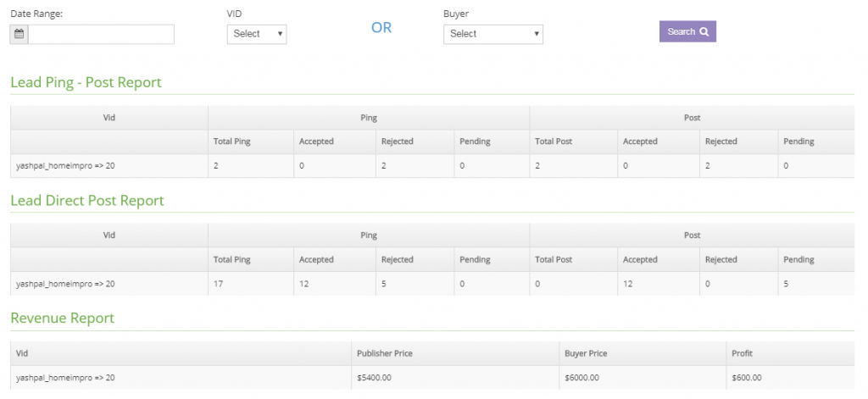
Task: Click the calendar icon beside Date Range
Action: (19, 34)
